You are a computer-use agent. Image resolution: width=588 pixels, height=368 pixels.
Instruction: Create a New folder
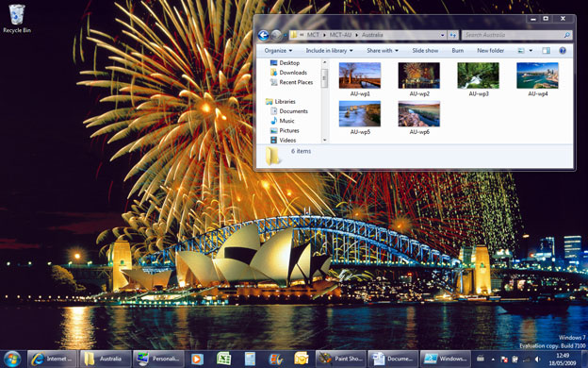[x=491, y=50]
